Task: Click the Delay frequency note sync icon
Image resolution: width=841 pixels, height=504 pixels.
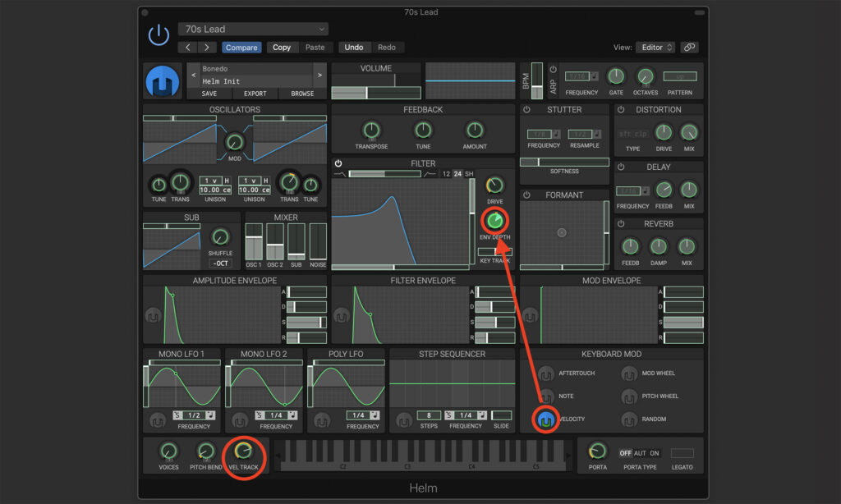Action: [x=646, y=191]
